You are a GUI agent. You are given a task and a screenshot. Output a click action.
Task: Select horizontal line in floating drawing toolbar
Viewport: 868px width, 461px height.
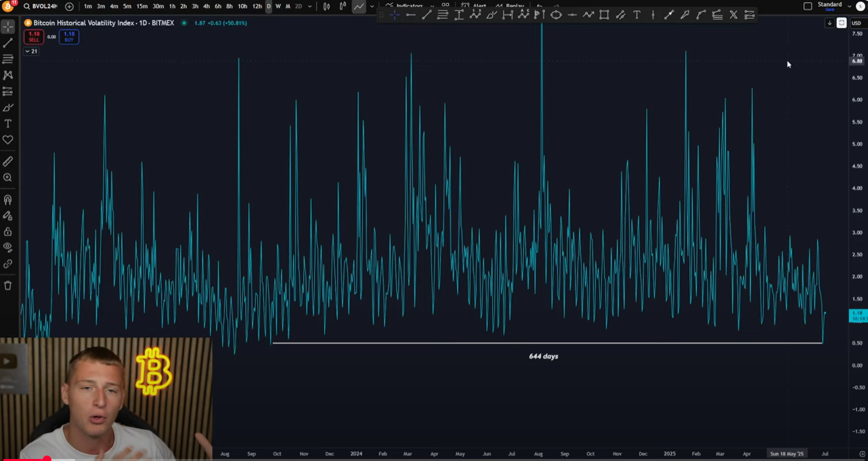click(410, 15)
